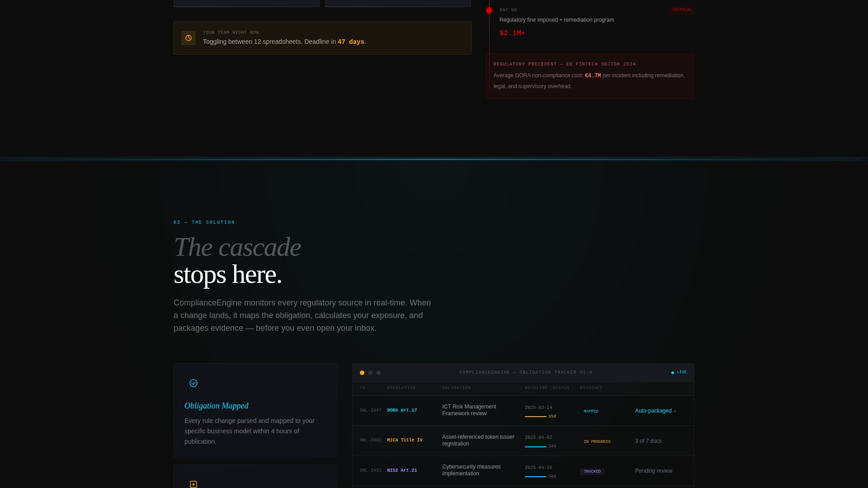
Task: Select the CRITICAL badge on Day 90
Action: [x=682, y=9]
